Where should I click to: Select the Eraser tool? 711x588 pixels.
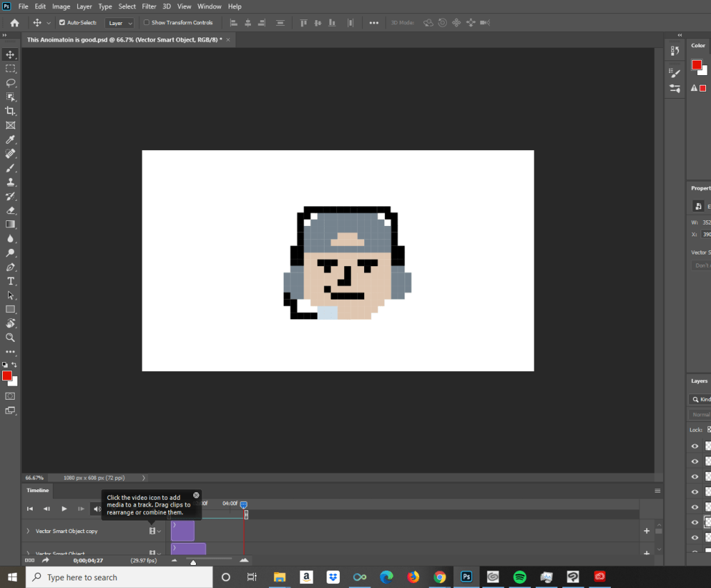pos(10,210)
